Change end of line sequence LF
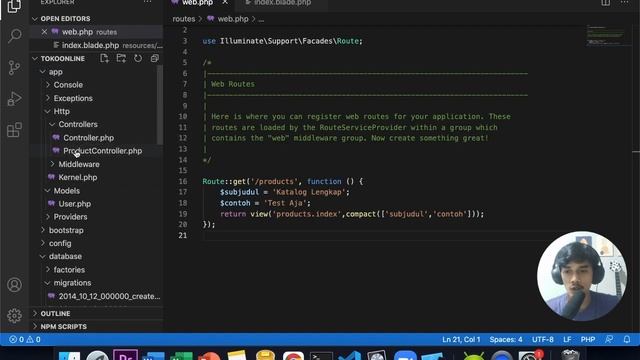This screenshot has height=360, width=640. coord(567,340)
